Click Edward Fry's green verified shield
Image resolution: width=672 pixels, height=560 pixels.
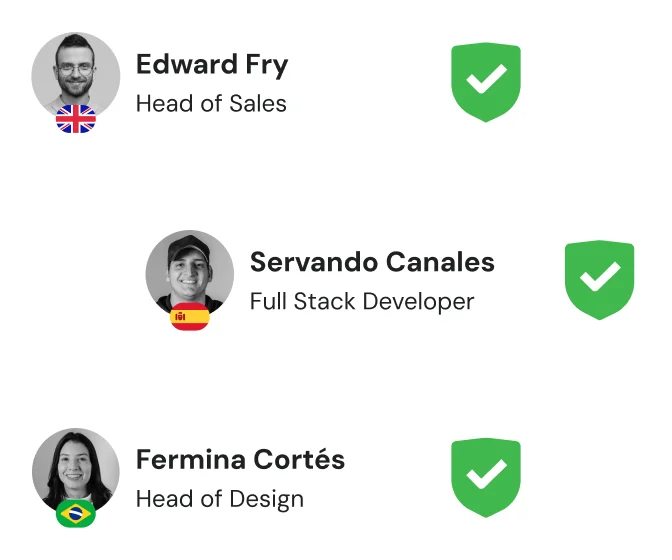point(486,82)
